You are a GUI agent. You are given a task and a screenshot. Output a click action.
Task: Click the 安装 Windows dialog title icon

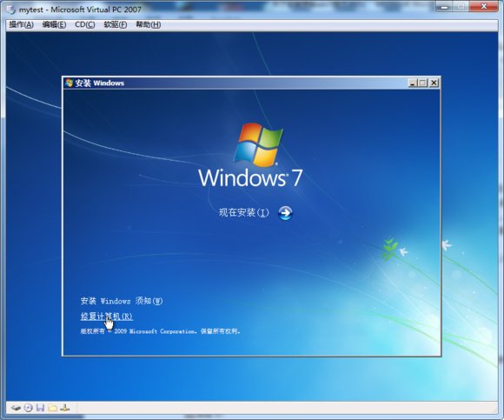tap(69, 83)
